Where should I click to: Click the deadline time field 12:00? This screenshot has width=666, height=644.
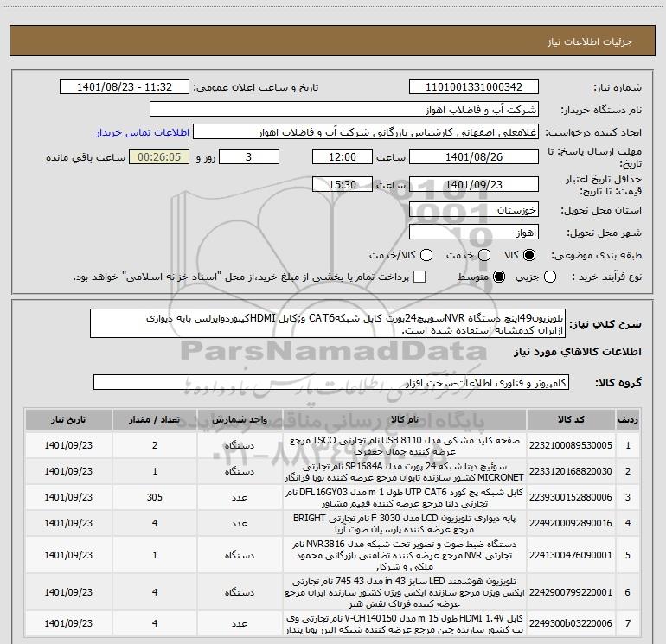click(343, 156)
